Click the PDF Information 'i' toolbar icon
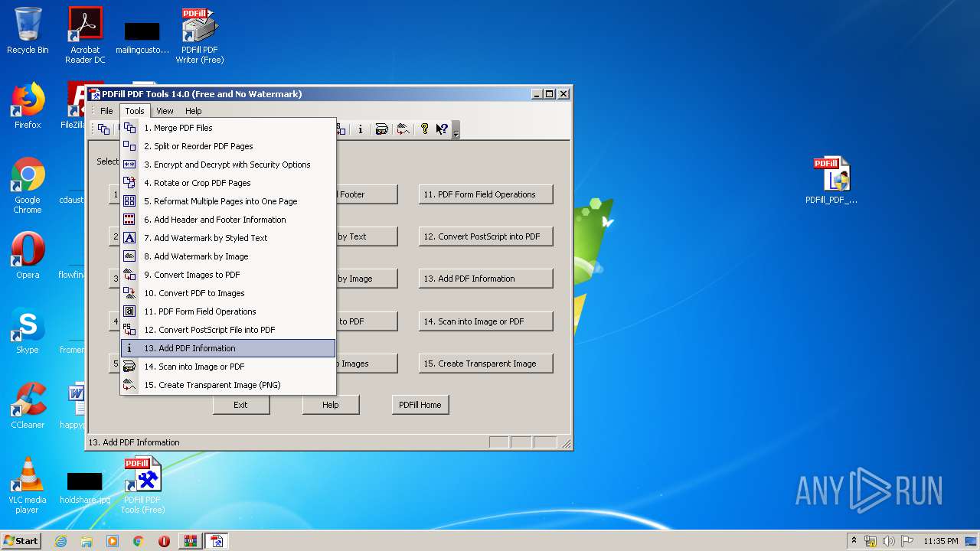Screen dimensions: 980x551 coord(360,129)
